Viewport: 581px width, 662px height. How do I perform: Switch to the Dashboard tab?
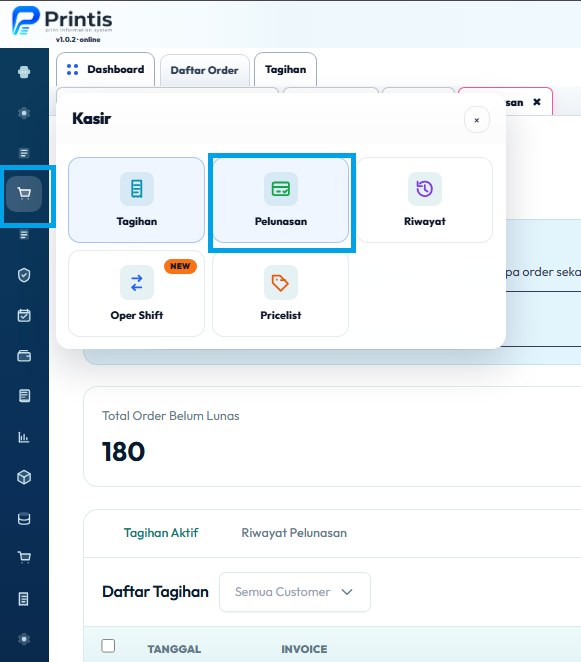[106, 70]
